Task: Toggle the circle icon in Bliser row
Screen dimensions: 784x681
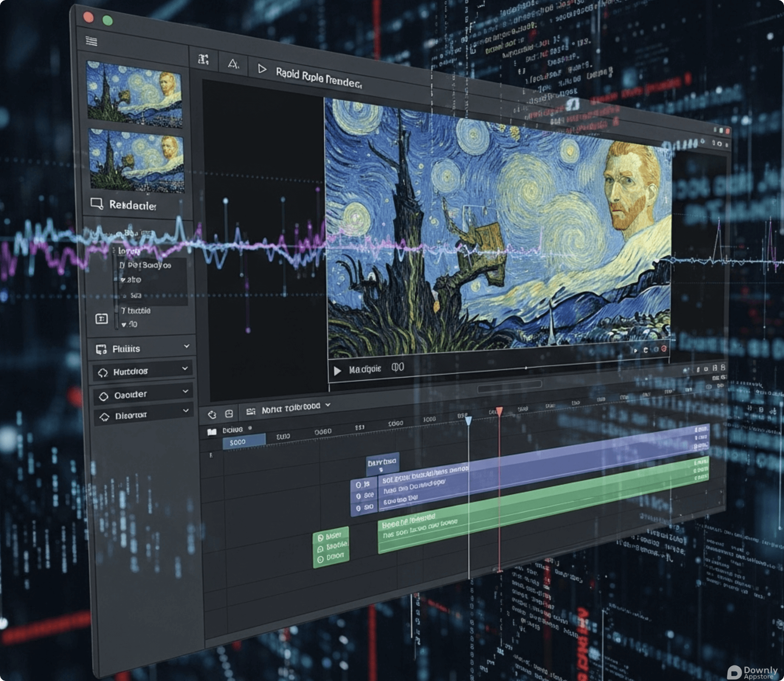Action: point(320,538)
